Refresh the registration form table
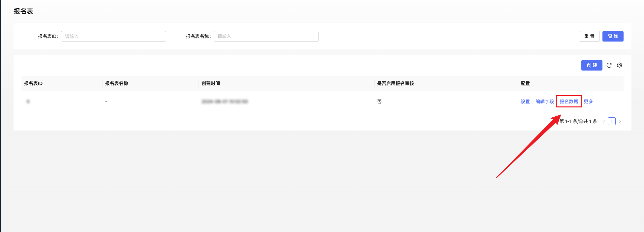Image resolution: width=644 pixels, height=232 pixels. coord(609,65)
